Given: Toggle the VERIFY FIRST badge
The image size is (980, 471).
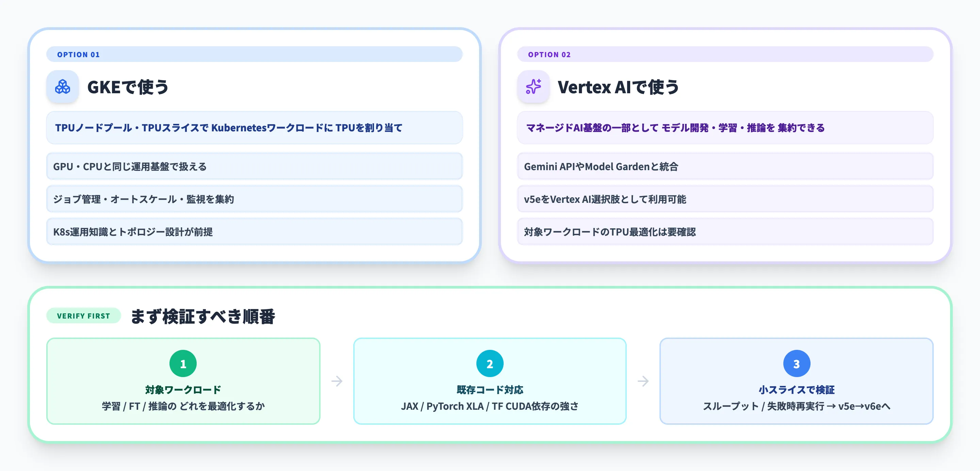Looking at the screenshot, I should (83, 315).
